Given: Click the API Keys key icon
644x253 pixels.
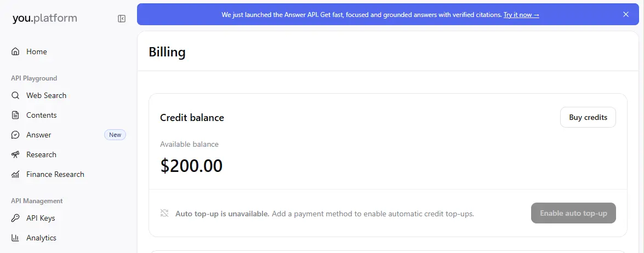Looking at the screenshot, I should [15, 218].
